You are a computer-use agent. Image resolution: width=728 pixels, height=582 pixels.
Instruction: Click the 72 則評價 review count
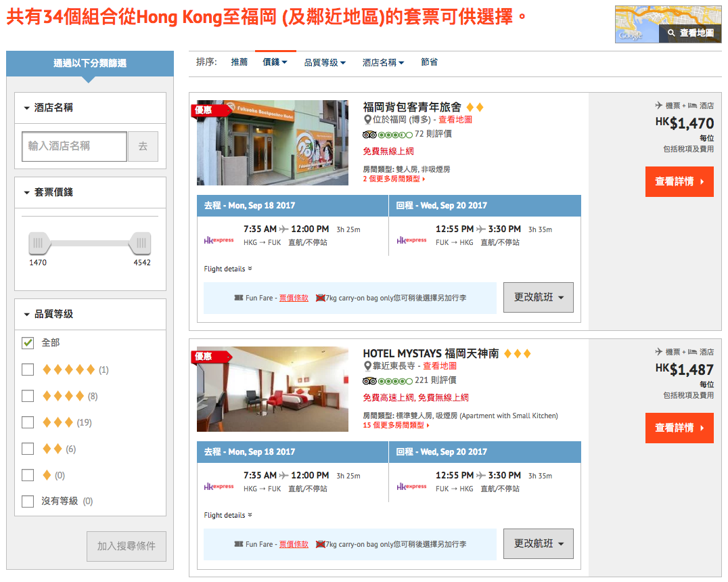[433, 134]
